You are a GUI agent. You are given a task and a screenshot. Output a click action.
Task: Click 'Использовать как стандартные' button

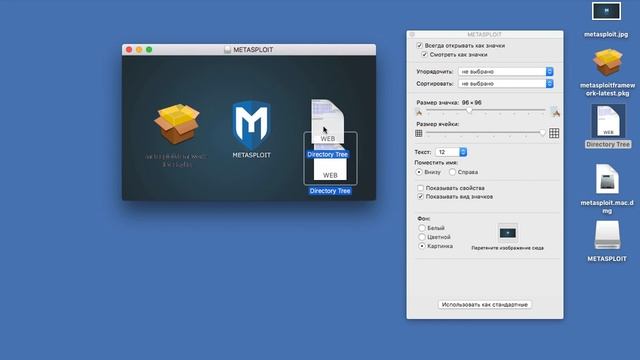coord(484,304)
